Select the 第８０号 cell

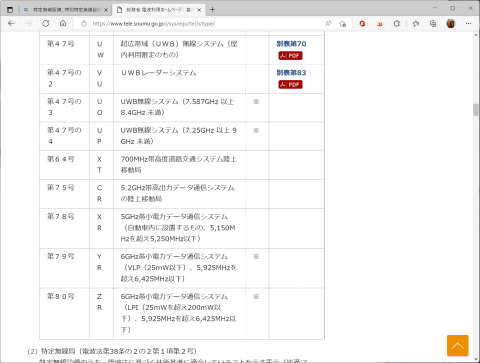tap(64, 314)
